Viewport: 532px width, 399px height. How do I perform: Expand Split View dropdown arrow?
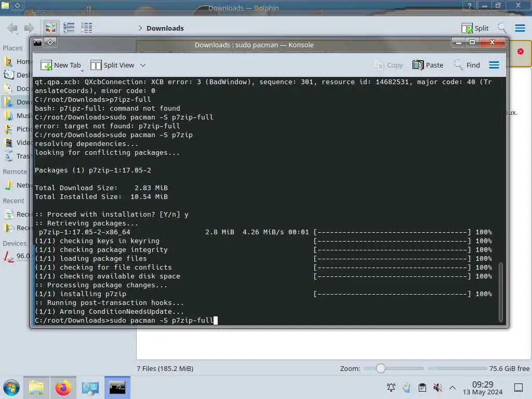(x=143, y=65)
